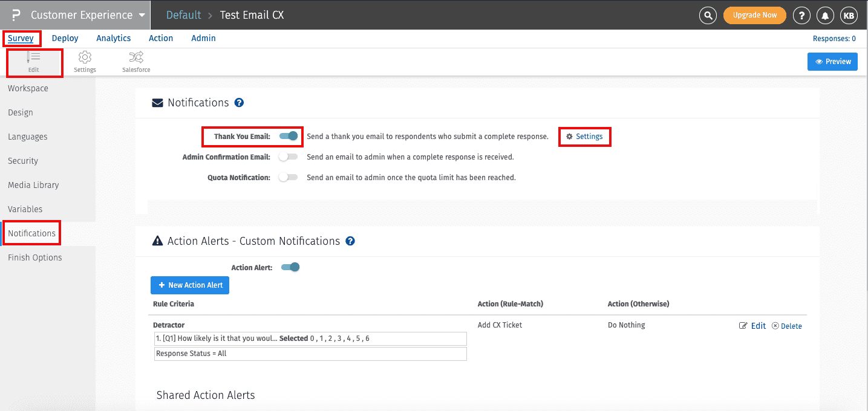Click the search magnifier icon
Screen dimensions: 868x411
click(708, 15)
